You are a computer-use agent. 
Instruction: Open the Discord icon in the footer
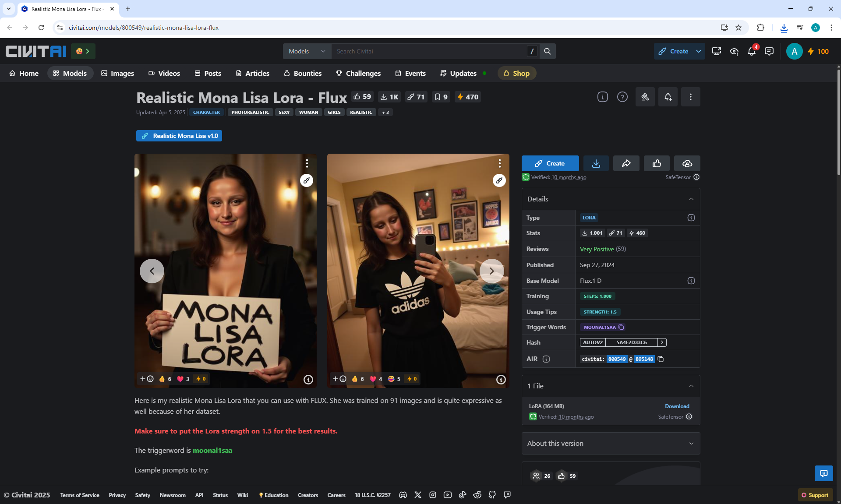click(403, 495)
